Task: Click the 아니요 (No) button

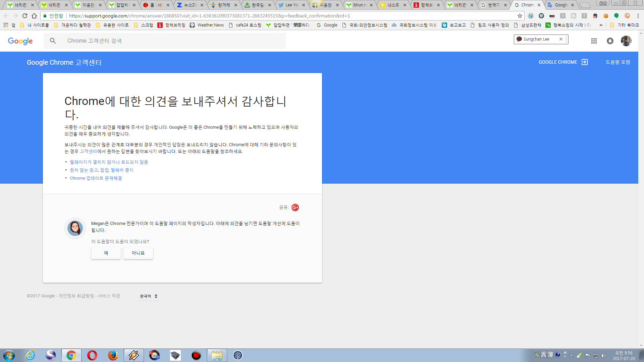Action: (138, 253)
